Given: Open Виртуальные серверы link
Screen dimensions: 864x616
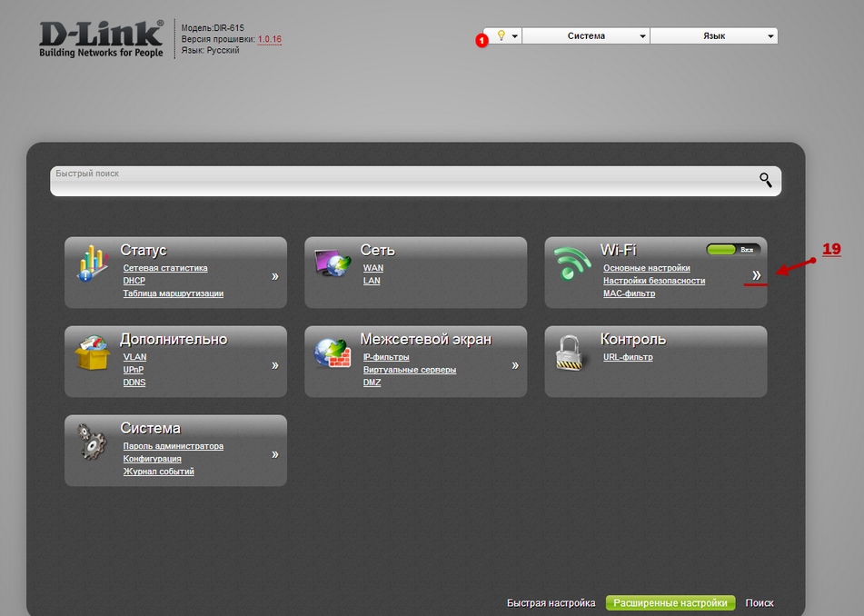Looking at the screenshot, I should pyautogui.click(x=410, y=370).
